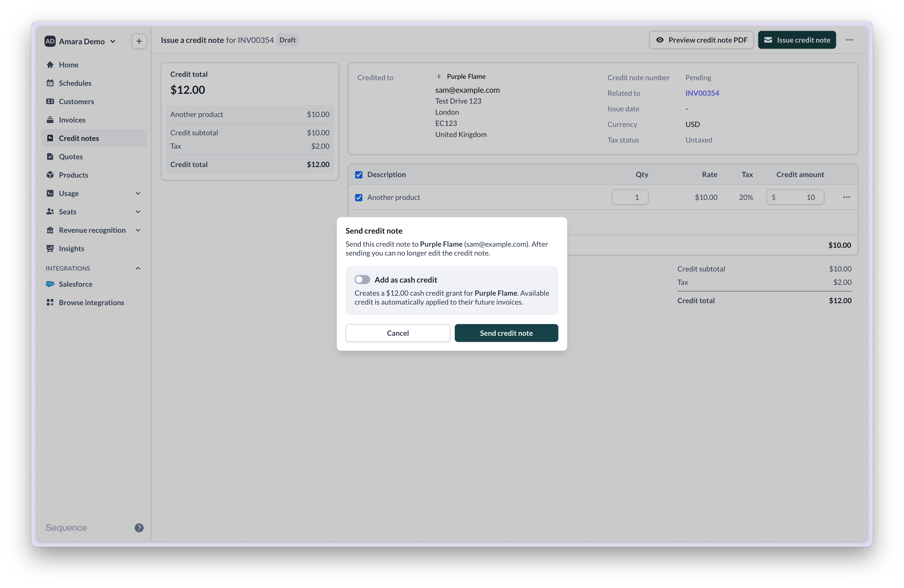Collapse the Integrations section
Viewport: 904px width, 588px height.
coord(138,268)
